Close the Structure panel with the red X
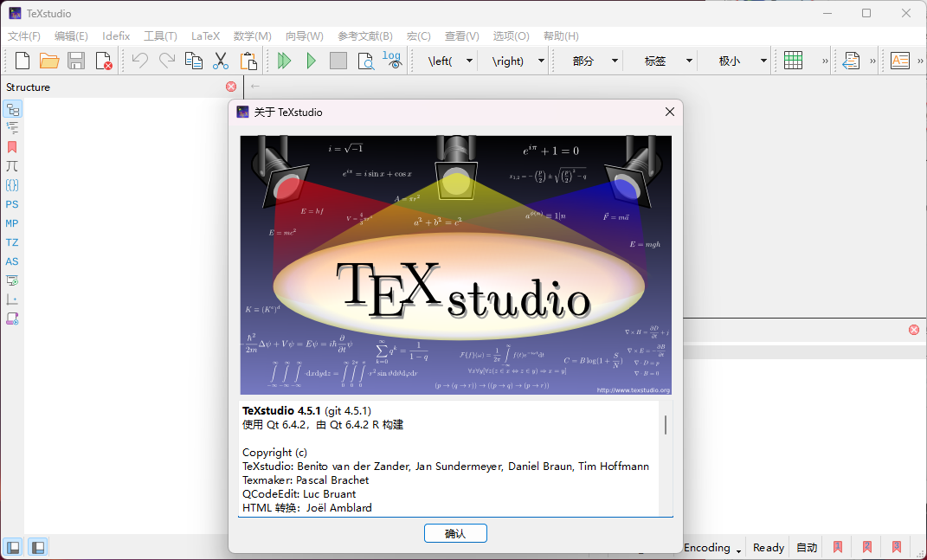The height and width of the screenshot is (560, 927). pyautogui.click(x=231, y=87)
